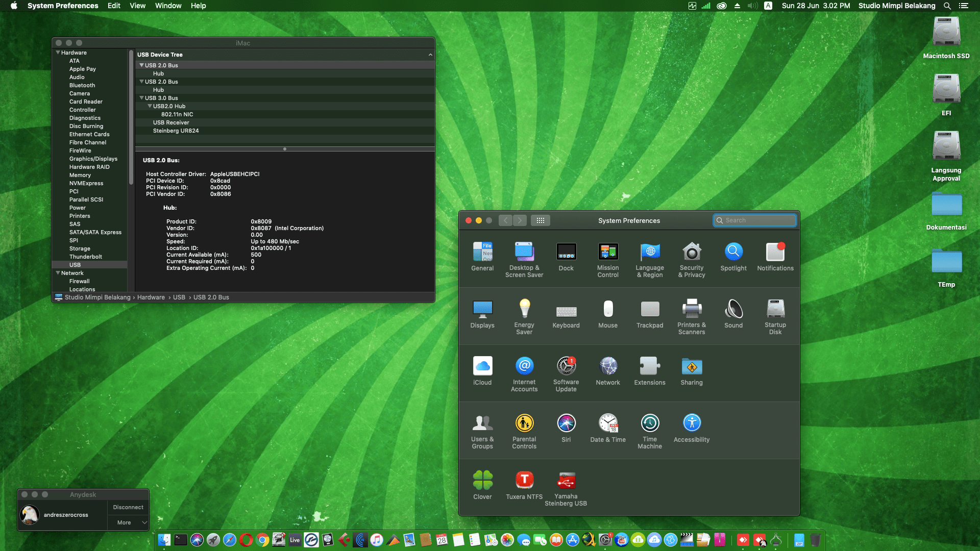The height and width of the screenshot is (551, 980).
Task: Click Studio Mimpi Belakang in path bar
Action: [97, 297]
